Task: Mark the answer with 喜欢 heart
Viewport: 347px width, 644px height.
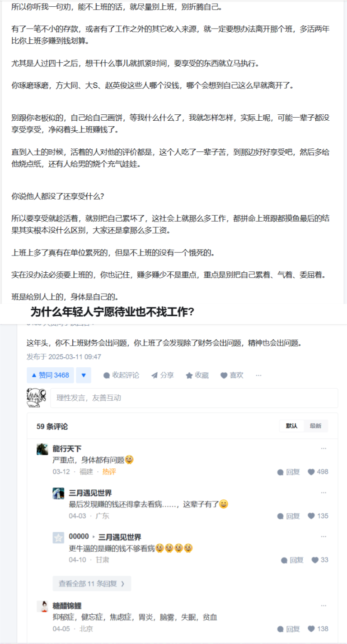Action: point(232,375)
